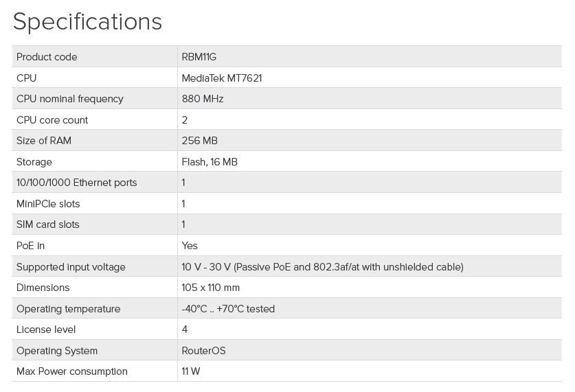Click the 105 x 110 mm dimensions value
This screenshot has width=575, height=392.
(x=211, y=288)
